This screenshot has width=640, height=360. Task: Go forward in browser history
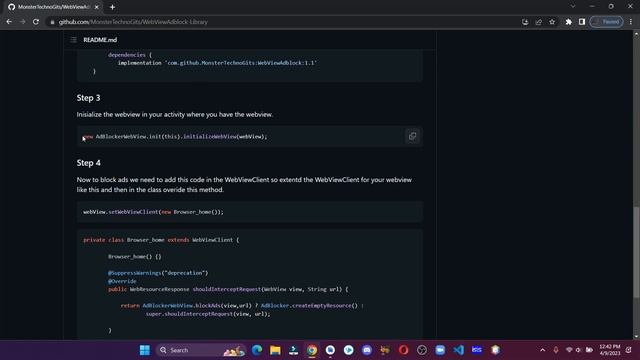(x=22, y=22)
